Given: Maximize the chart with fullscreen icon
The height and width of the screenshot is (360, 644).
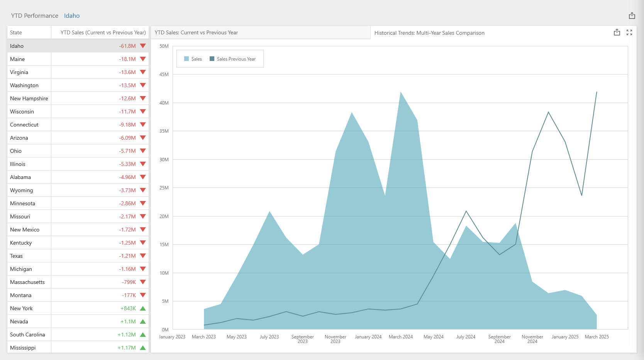Looking at the screenshot, I should point(629,32).
